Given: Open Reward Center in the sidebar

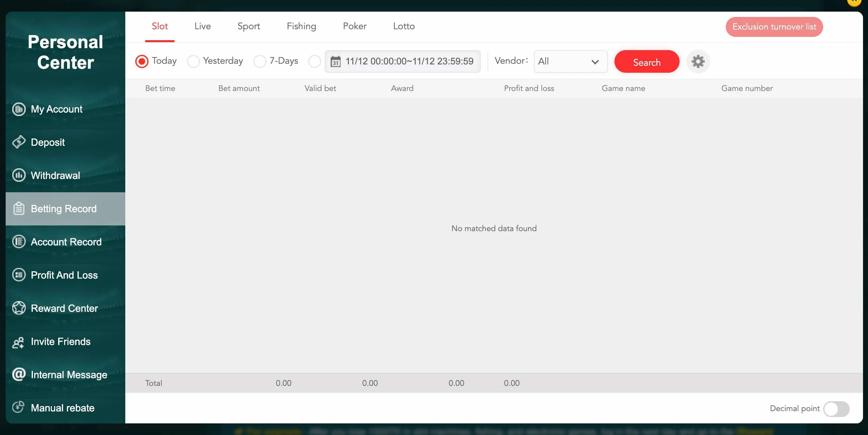Looking at the screenshot, I should pyautogui.click(x=65, y=308).
